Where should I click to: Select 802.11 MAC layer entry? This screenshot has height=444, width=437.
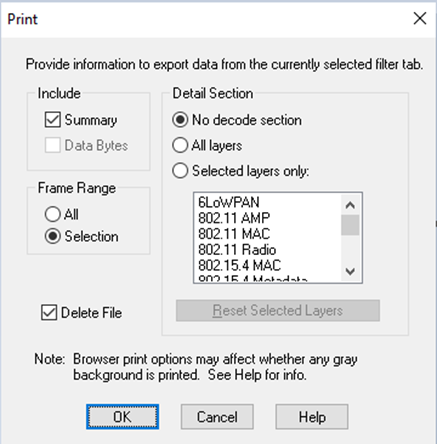point(234,234)
